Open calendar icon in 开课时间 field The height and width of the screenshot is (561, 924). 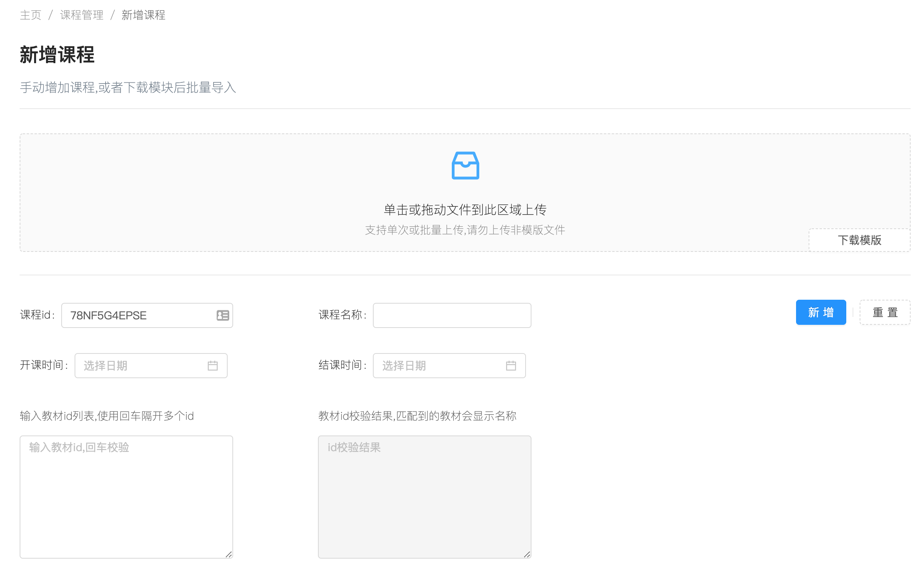(x=213, y=366)
